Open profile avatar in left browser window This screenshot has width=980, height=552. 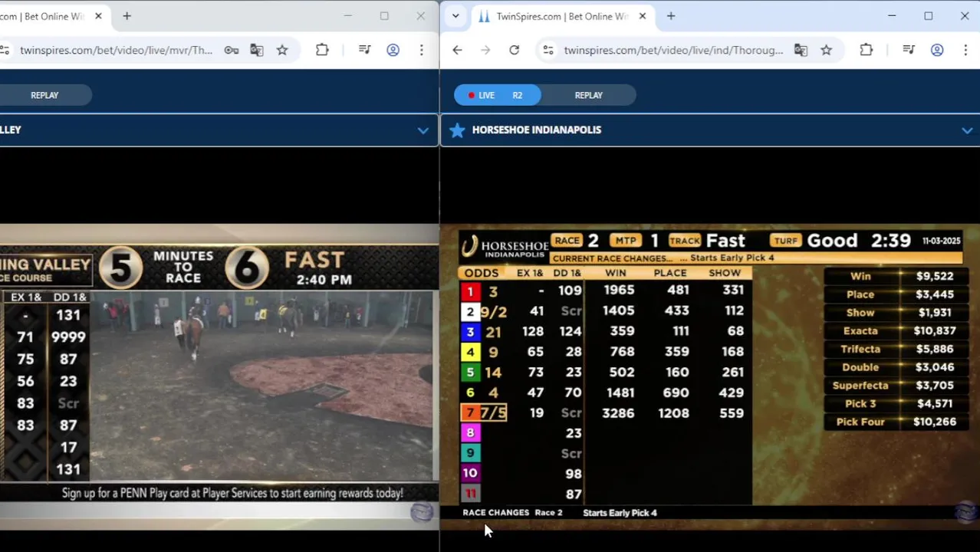(393, 50)
